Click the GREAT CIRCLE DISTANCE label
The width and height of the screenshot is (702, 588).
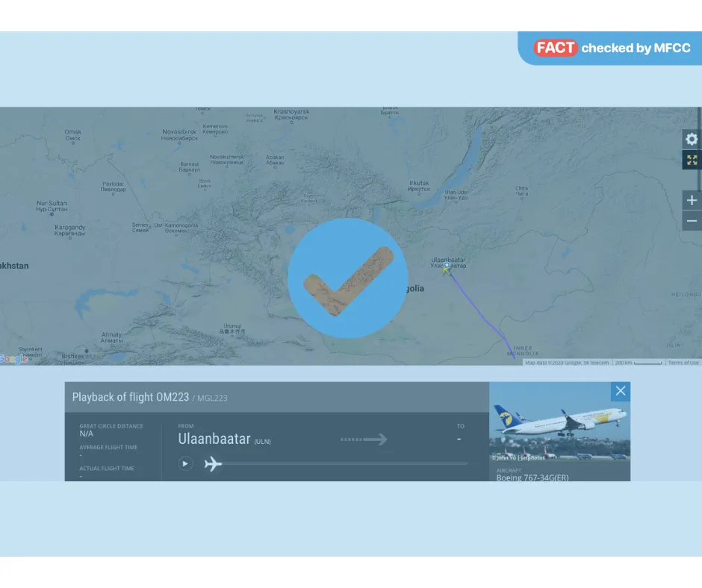[x=111, y=426]
